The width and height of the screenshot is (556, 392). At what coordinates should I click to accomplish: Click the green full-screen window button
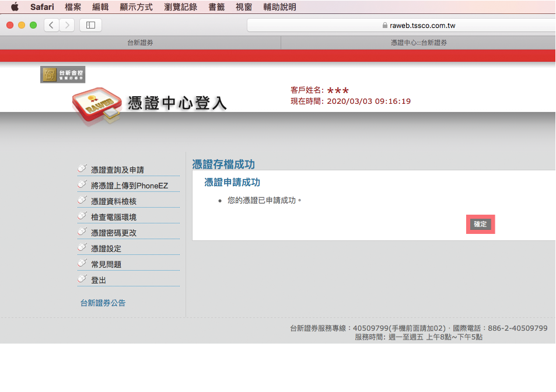(33, 25)
